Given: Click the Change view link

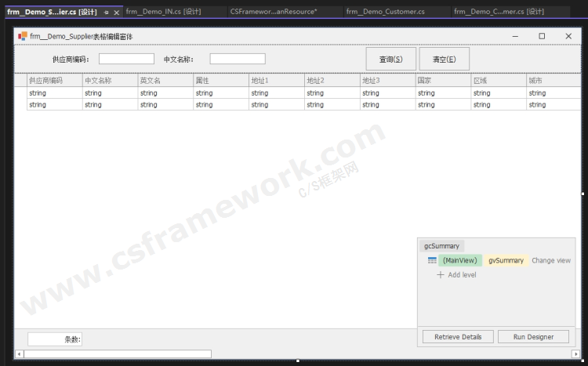Looking at the screenshot, I should (x=551, y=260).
